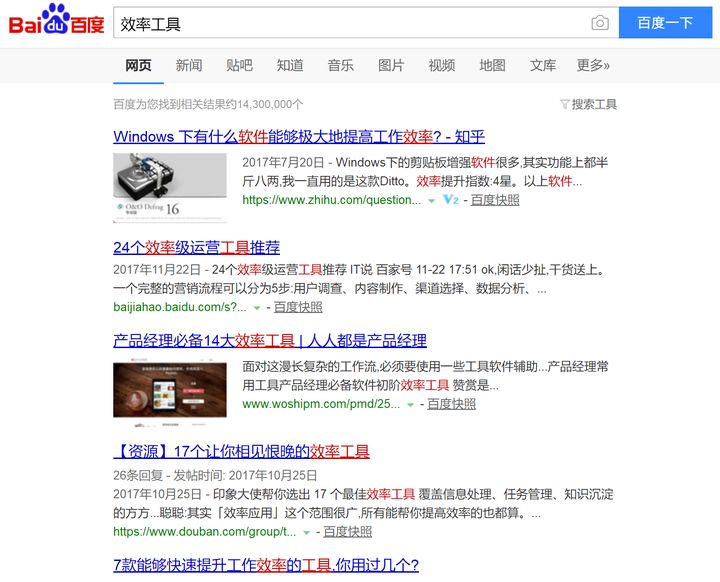Click V2 verification badge on zhihu result

click(x=450, y=200)
